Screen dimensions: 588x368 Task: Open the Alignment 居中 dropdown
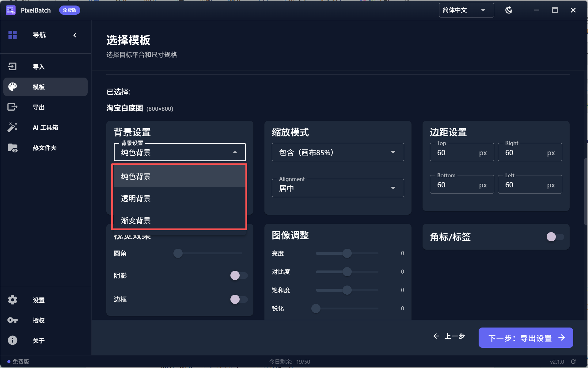point(338,188)
